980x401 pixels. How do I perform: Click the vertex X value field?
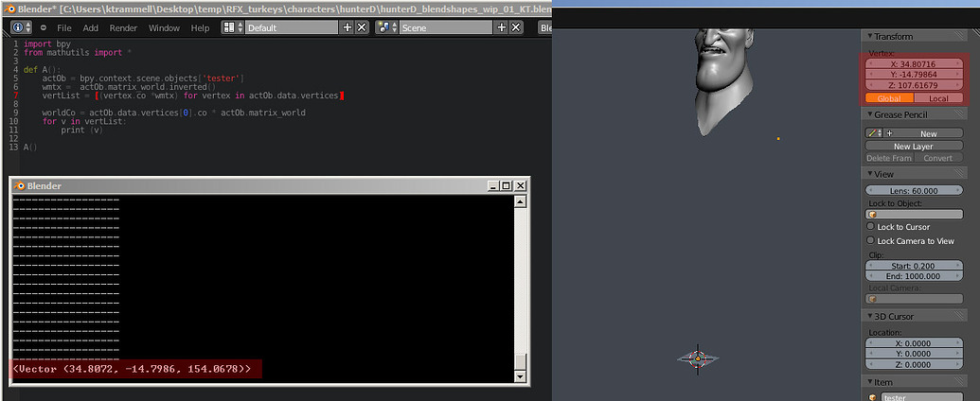tap(914, 63)
